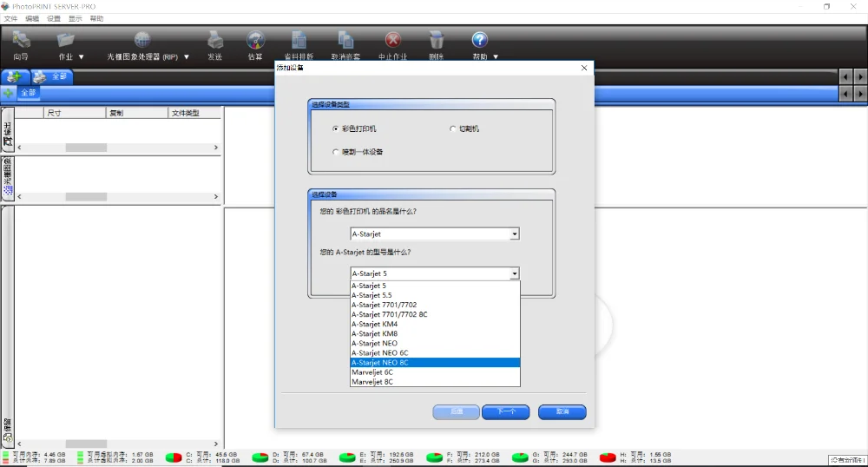Click the D: drive pie chart icon

click(260, 457)
